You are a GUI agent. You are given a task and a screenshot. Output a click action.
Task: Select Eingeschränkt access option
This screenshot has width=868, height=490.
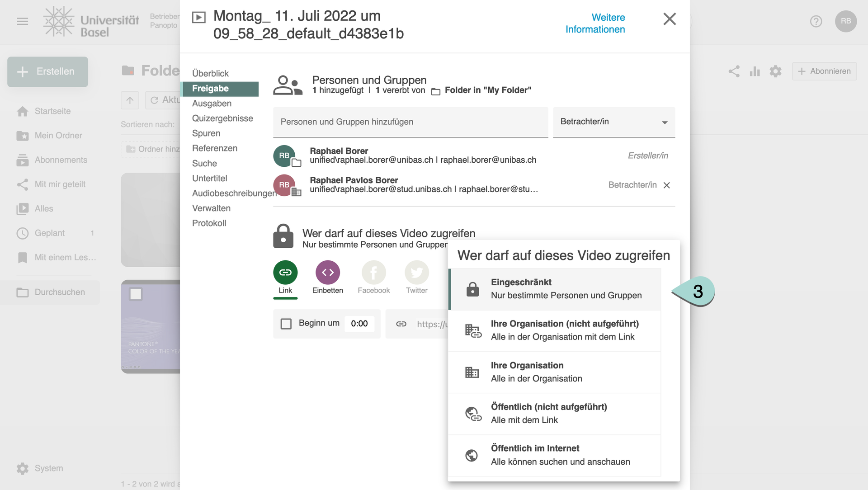555,289
